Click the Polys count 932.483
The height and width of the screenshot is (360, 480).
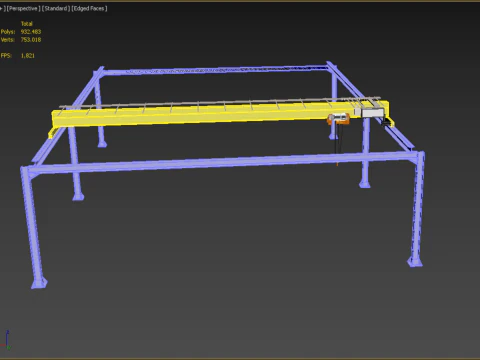point(31,32)
